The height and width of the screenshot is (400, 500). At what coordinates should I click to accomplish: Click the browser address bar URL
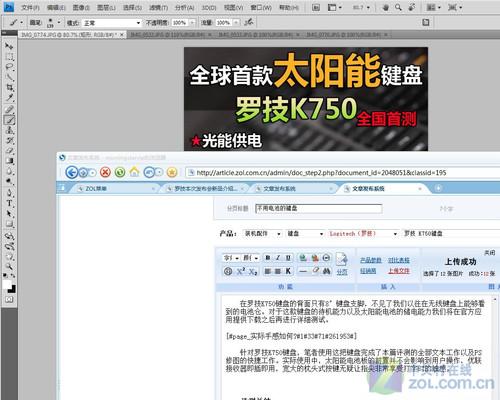tap(321, 173)
